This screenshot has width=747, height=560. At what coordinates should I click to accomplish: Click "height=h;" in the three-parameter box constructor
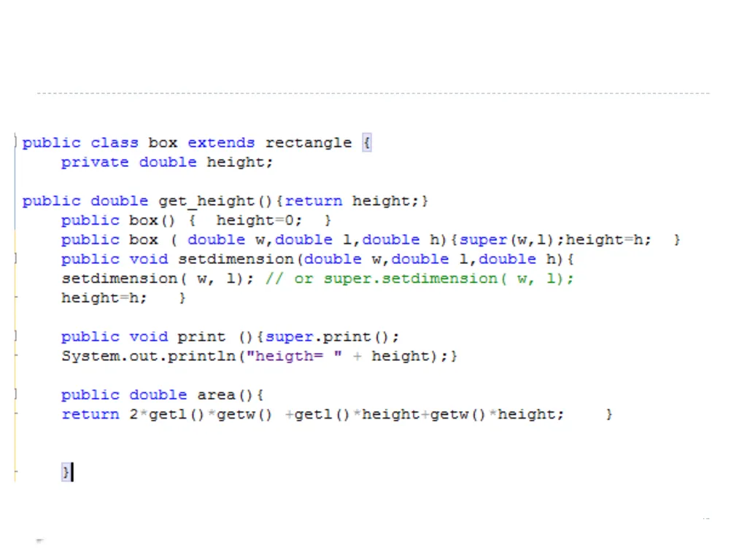[608, 240]
